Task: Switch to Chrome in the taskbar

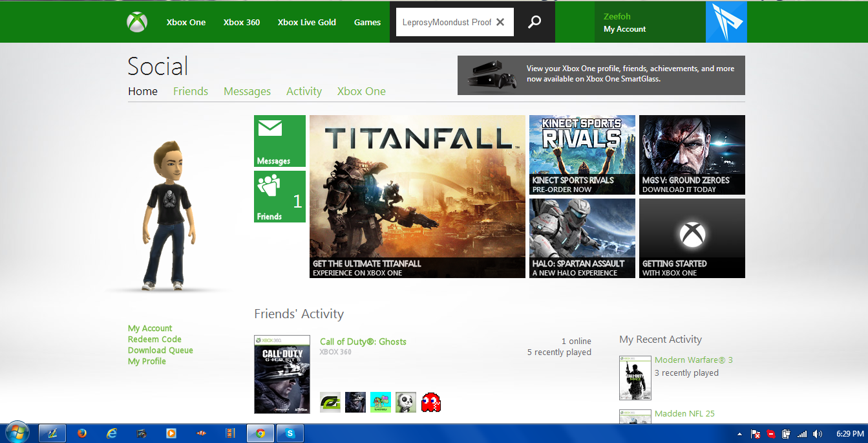Action: pos(260,433)
